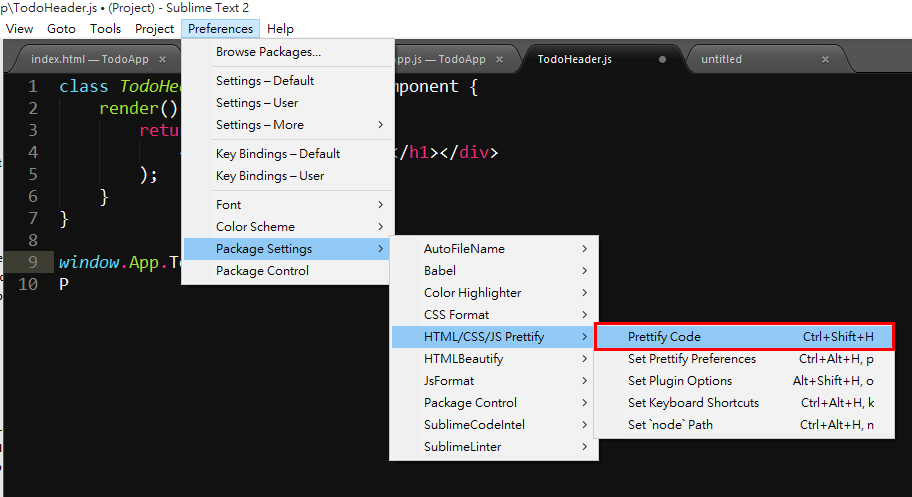This screenshot has width=912, height=497.
Task: Click arrow next to Settings – More
Action: [x=380, y=125]
